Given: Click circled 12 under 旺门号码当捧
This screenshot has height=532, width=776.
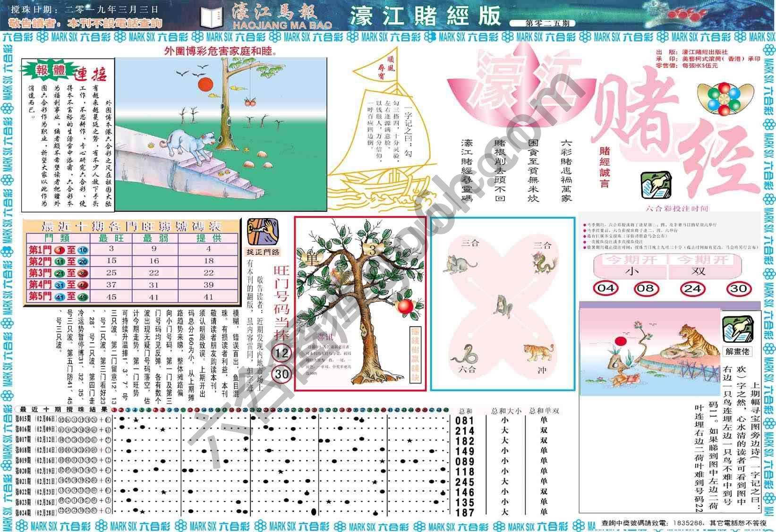Looking at the screenshot, I should pyautogui.click(x=281, y=353).
